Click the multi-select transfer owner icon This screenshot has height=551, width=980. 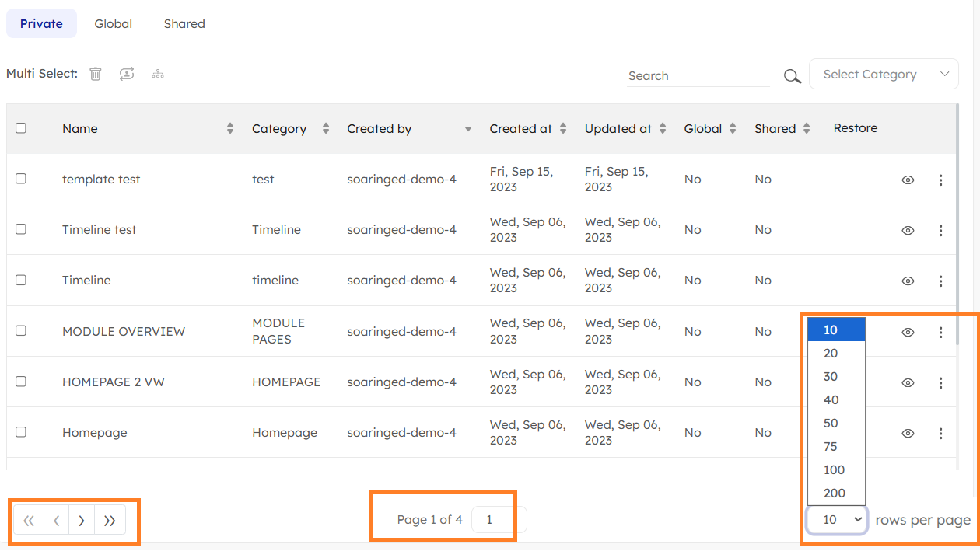[x=127, y=74]
